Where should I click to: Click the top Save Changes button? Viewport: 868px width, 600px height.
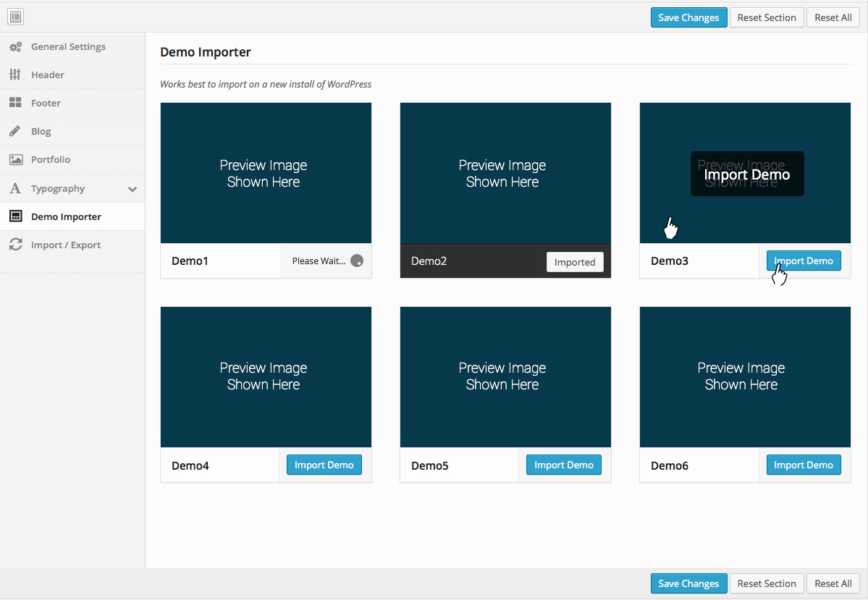[x=688, y=17]
